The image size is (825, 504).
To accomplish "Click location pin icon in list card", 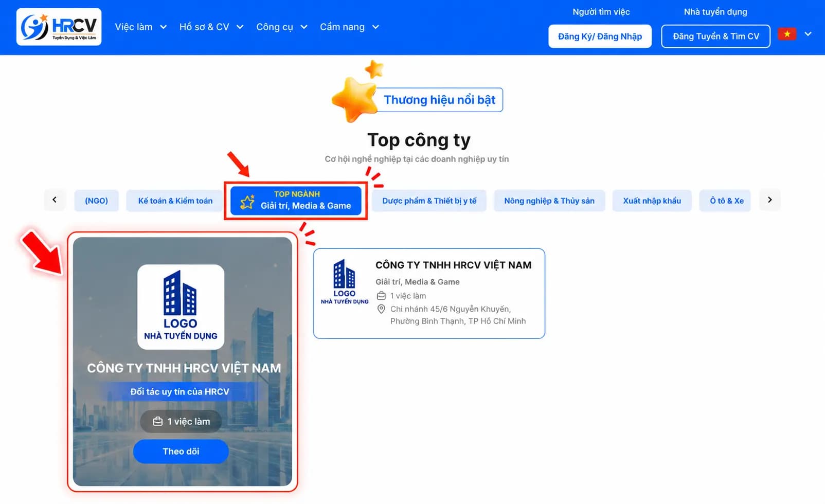I will coord(381,309).
